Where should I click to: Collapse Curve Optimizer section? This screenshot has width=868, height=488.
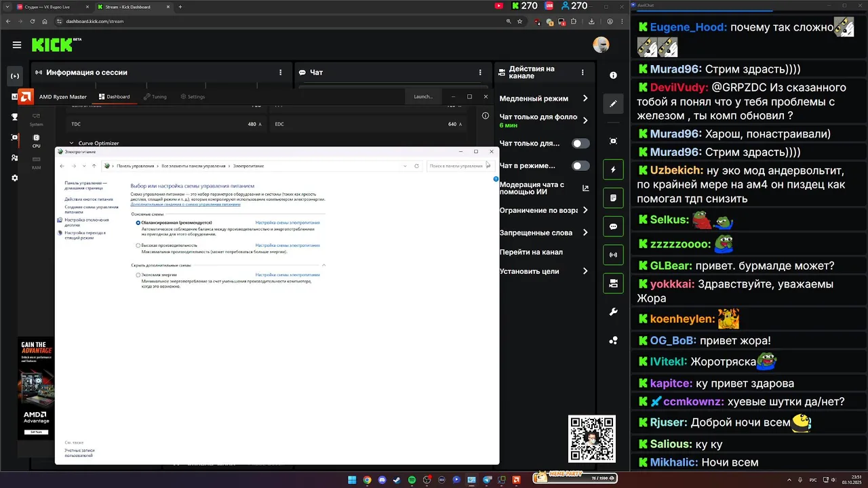(71, 143)
